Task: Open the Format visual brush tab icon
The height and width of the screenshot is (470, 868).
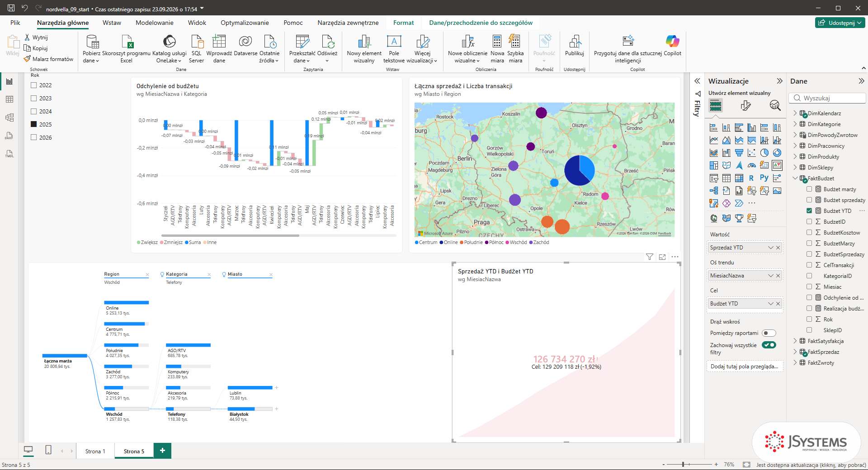Action: click(745, 106)
